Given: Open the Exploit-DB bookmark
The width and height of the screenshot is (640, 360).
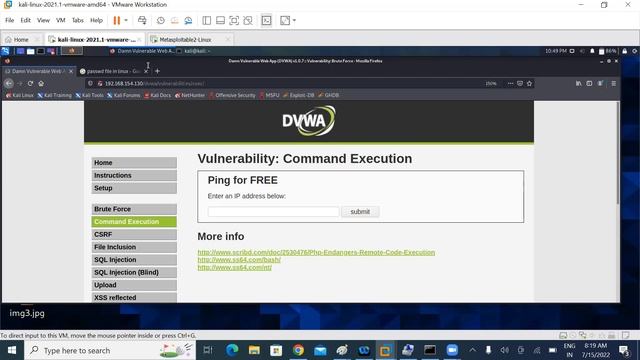Looking at the screenshot, I should tap(299, 95).
